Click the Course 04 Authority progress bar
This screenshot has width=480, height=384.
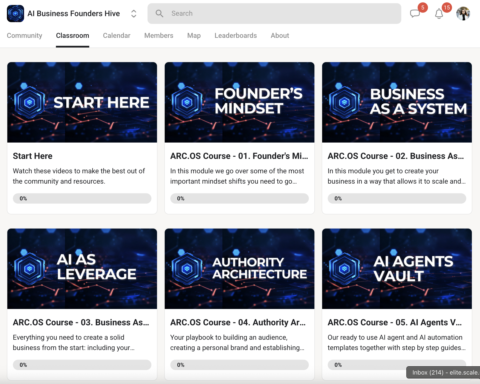[239, 365]
